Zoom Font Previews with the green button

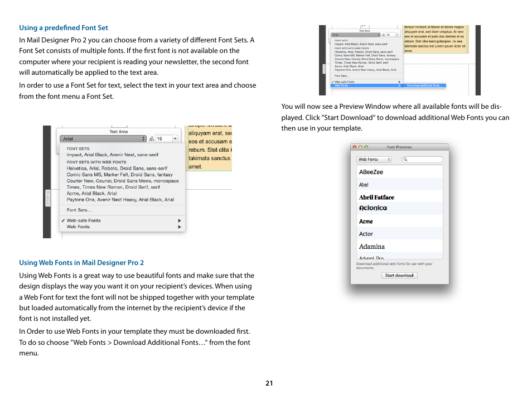(366, 147)
